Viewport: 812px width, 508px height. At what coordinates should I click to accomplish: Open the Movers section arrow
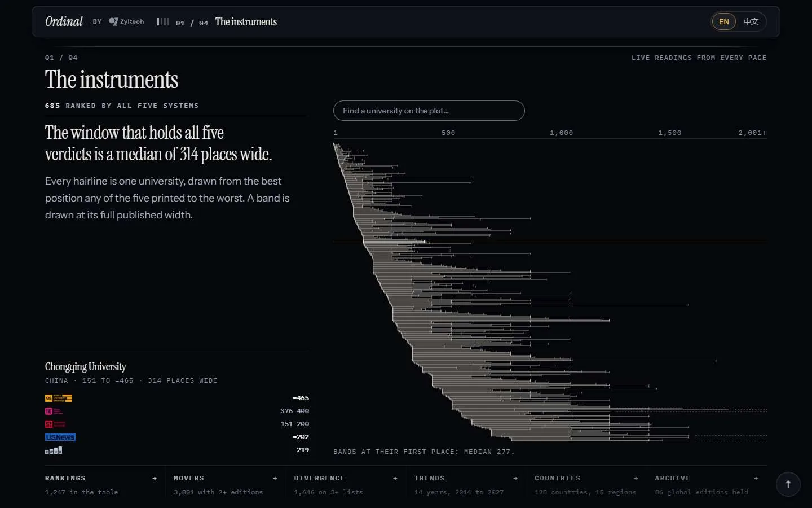(x=275, y=478)
